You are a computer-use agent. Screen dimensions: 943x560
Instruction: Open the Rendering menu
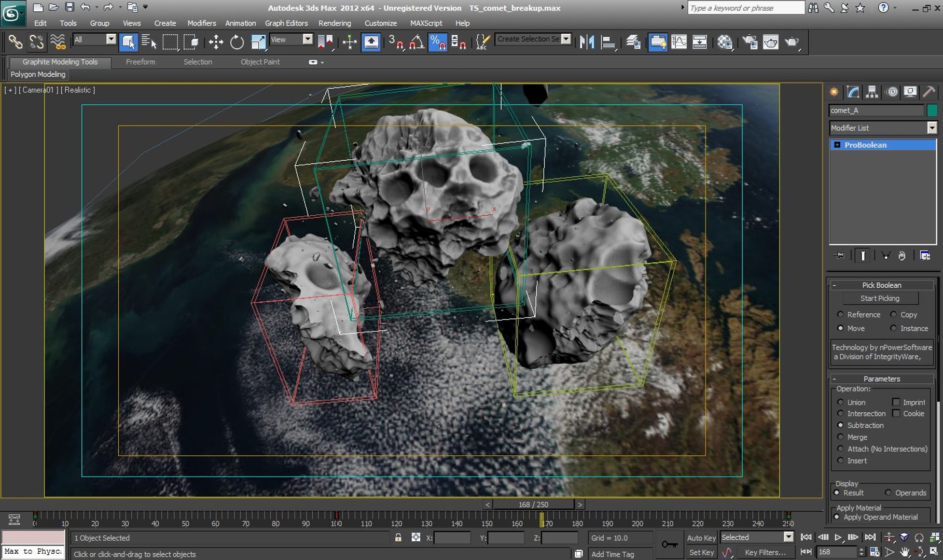335,23
